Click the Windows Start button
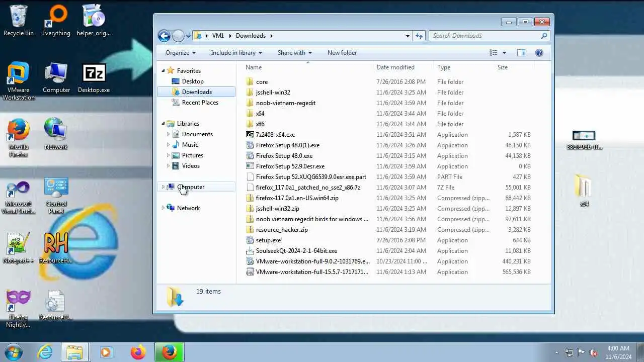This screenshot has width=644, height=362. (13, 352)
